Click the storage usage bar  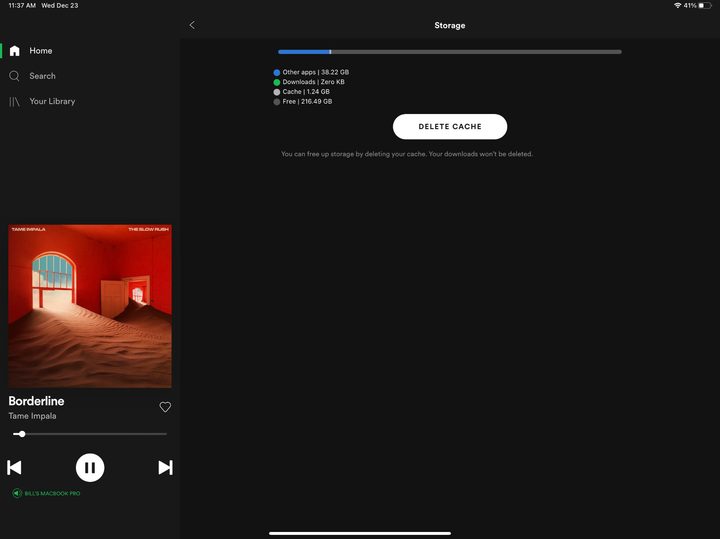tap(450, 52)
